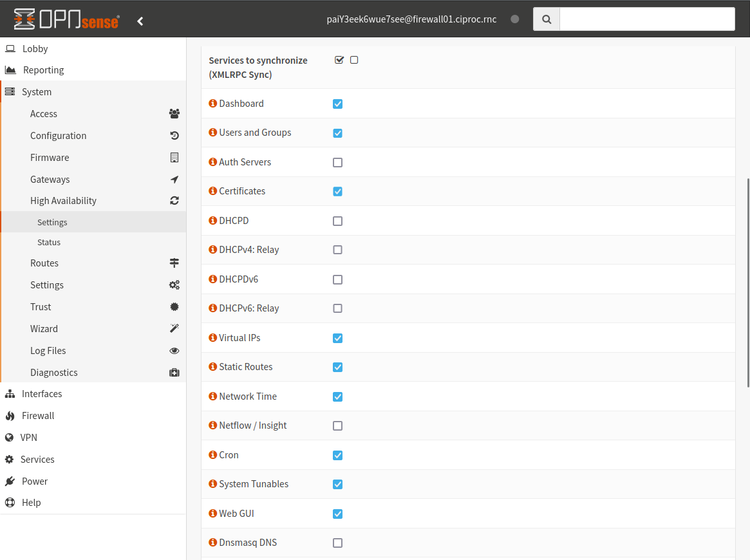750x560 pixels.
Task: Click the Wizard magic wand icon
Action: 174,328
